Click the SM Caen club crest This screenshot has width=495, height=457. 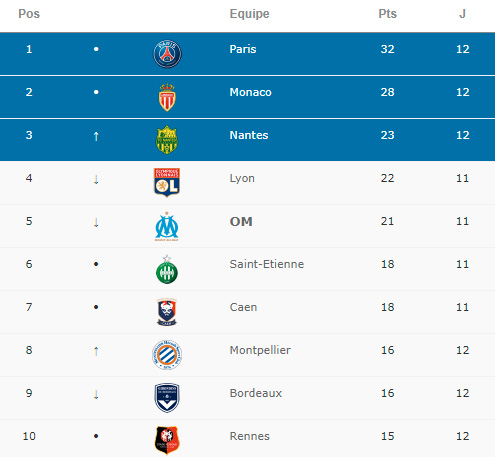[167, 312]
